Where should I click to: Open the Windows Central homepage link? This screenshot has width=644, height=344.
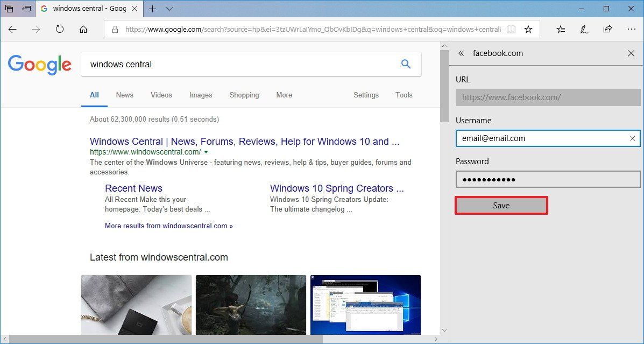[x=245, y=141]
